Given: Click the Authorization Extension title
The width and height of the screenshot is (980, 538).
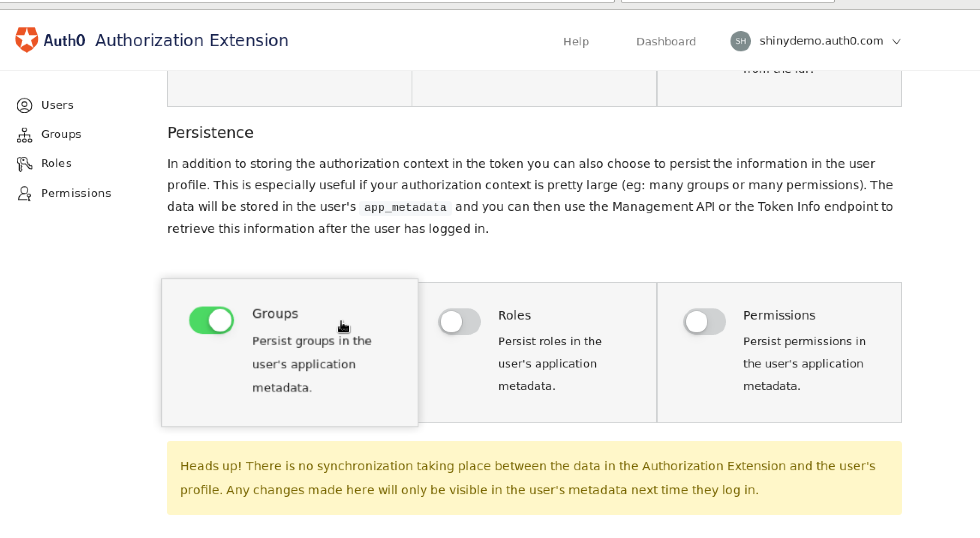Looking at the screenshot, I should 192,40.
